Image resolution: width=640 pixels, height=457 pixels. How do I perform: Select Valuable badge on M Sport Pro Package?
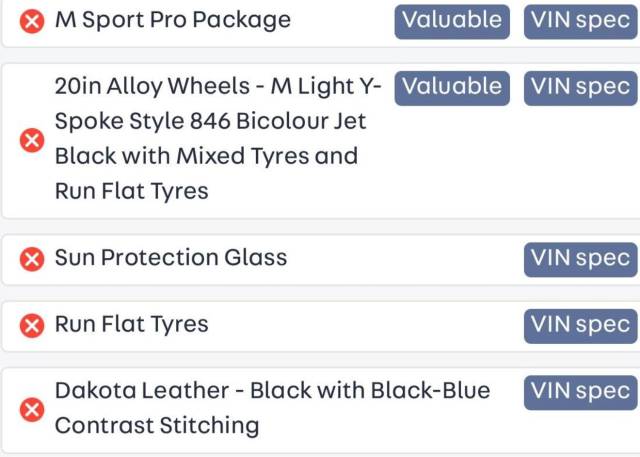[452, 22]
